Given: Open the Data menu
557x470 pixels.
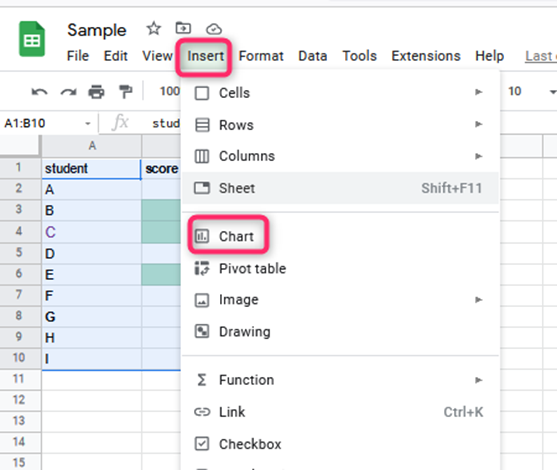Looking at the screenshot, I should 313,56.
